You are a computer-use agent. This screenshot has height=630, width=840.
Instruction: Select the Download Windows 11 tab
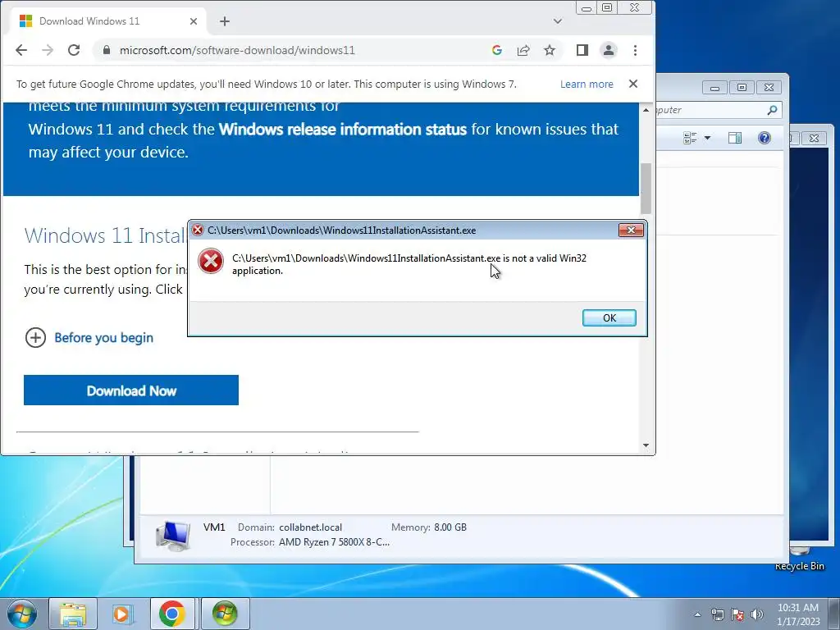pyautogui.click(x=108, y=21)
